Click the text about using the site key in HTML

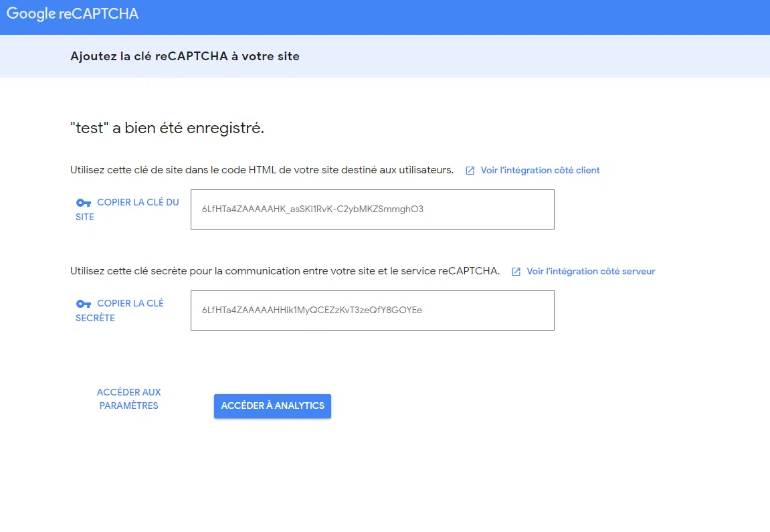pos(262,170)
